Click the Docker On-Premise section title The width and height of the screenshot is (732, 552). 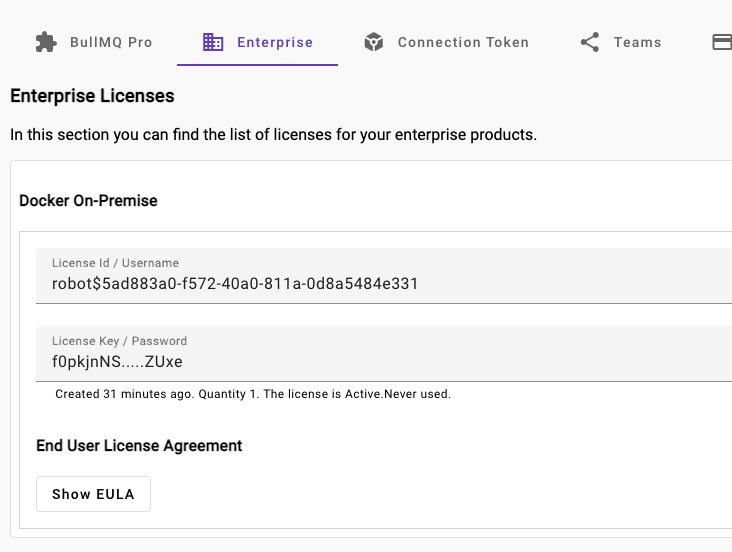tap(88, 200)
